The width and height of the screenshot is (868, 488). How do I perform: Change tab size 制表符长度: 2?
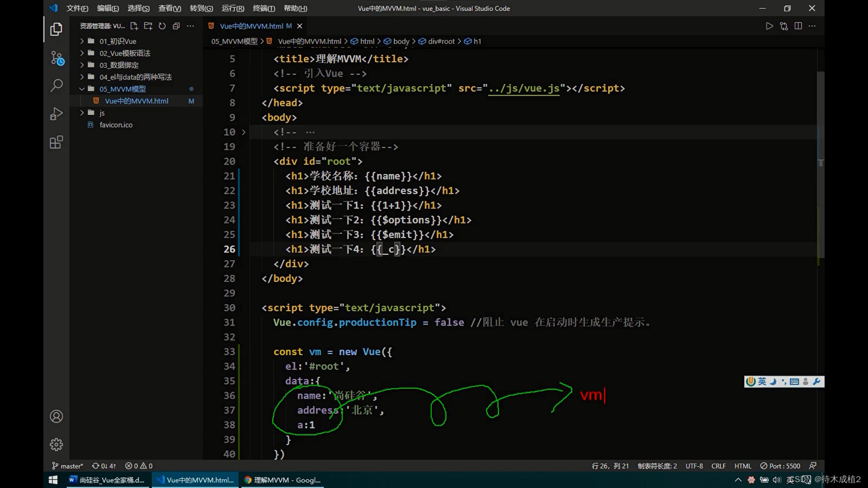click(x=657, y=466)
